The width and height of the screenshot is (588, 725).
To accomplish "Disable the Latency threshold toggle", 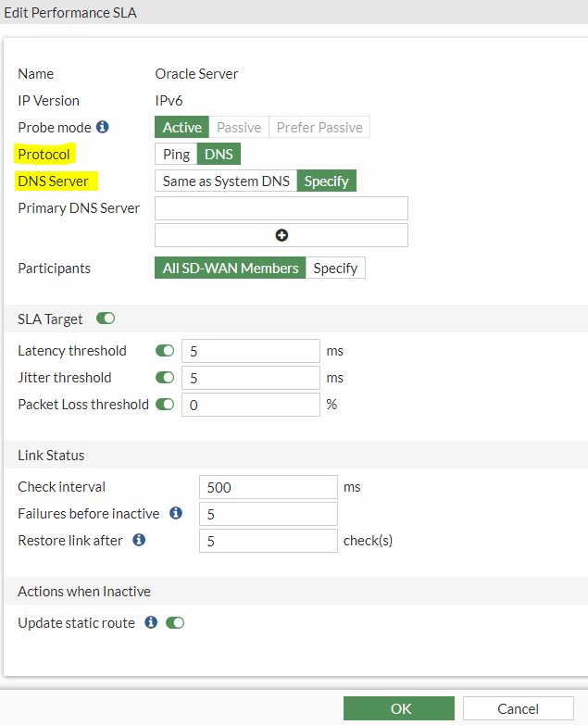I will [165, 351].
